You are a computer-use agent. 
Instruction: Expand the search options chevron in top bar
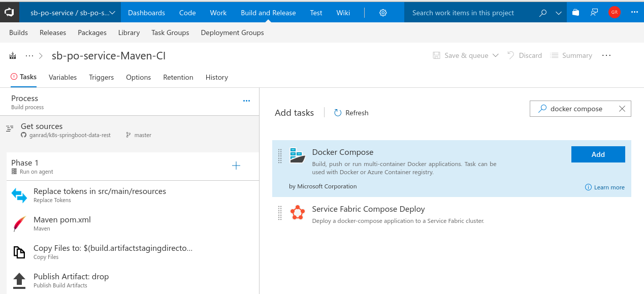coord(559,13)
